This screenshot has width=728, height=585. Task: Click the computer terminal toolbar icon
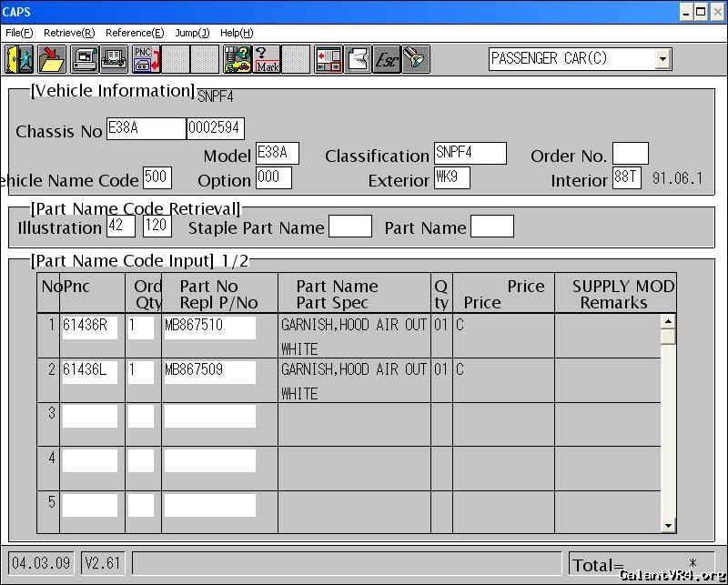(85, 59)
